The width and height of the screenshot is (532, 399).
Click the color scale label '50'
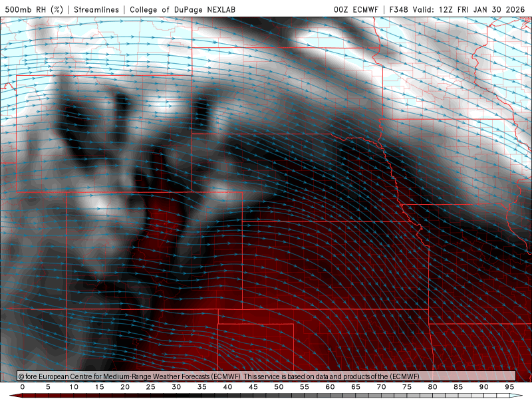(x=279, y=387)
